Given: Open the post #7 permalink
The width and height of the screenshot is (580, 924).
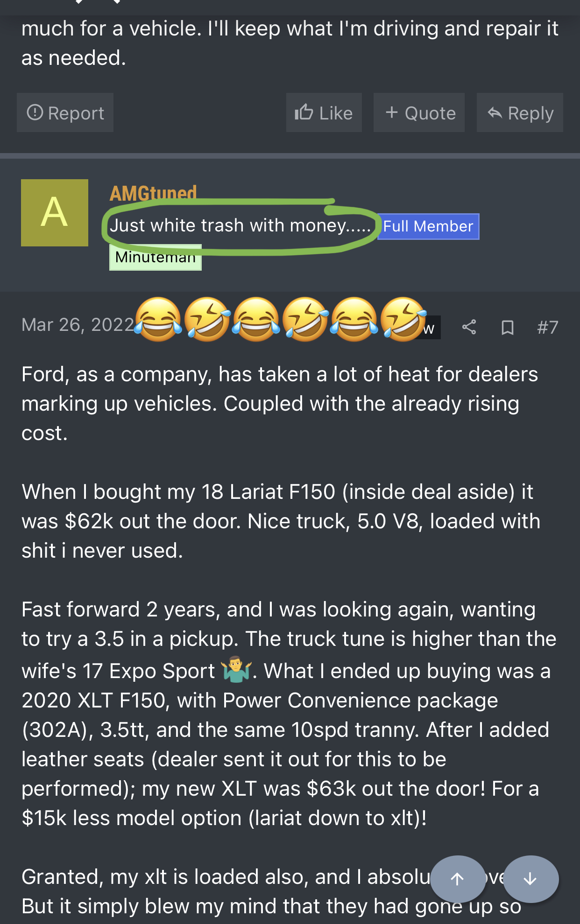Looking at the screenshot, I should pos(547,327).
